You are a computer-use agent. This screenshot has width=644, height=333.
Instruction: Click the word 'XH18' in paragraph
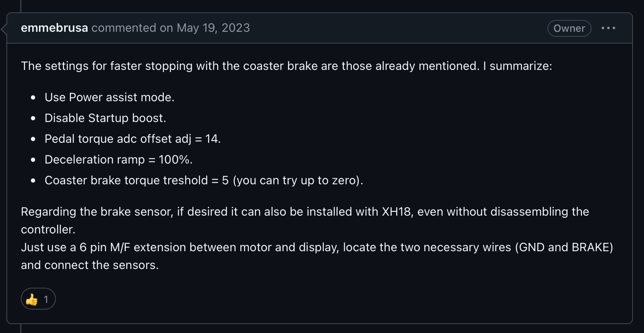coord(396,212)
